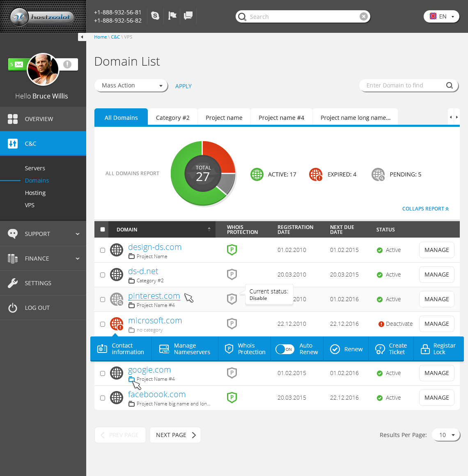The height and width of the screenshot is (476, 468).
Task: Open the EN language dropdown
Action: [x=441, y=16]
